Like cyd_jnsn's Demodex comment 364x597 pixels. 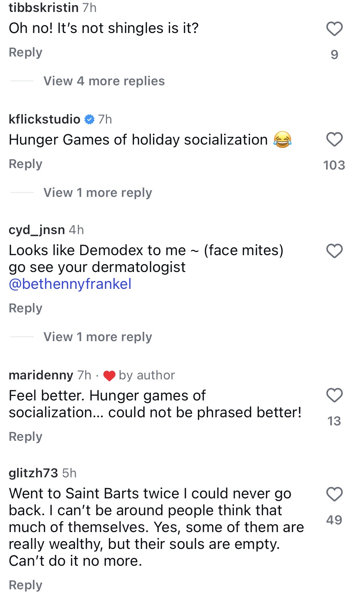tap(334, 251)
